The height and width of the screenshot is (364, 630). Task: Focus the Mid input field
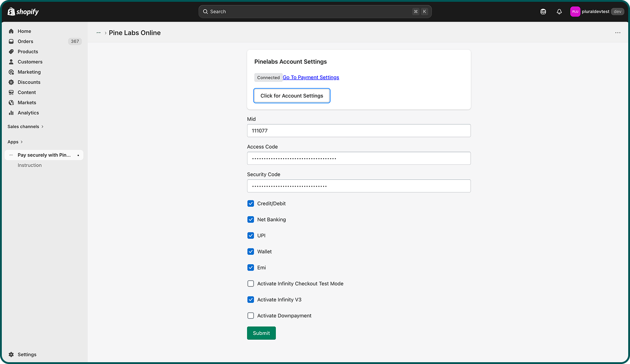pos(359,131)
